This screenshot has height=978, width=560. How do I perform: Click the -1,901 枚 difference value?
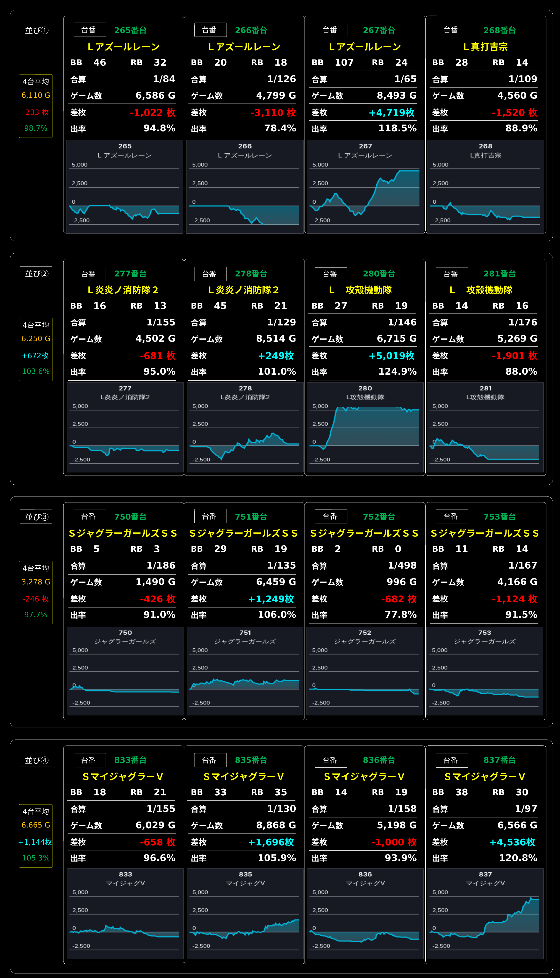[515, 356]
